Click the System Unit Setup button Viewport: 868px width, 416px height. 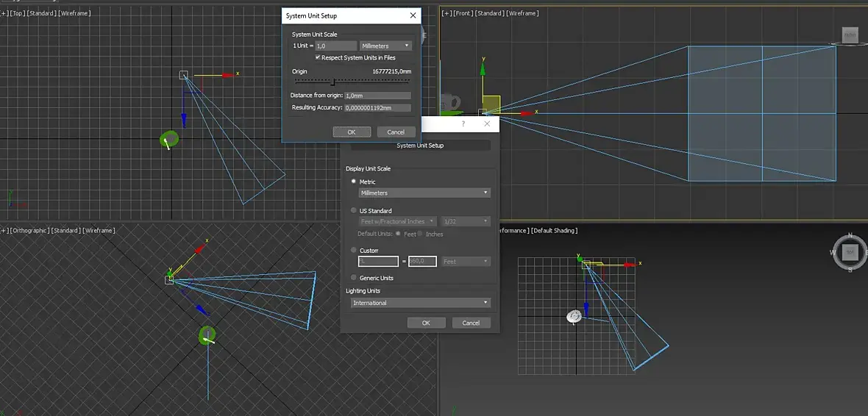pyautogui.click(x=421, y=146)
